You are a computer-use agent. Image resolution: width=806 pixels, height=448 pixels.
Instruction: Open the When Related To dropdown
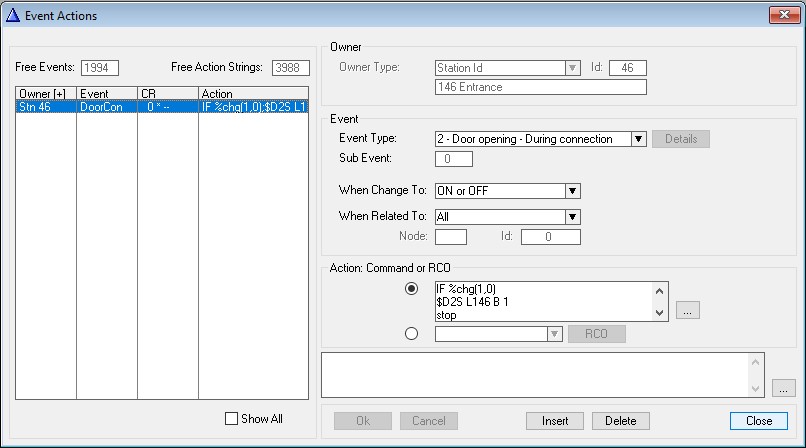573,216
